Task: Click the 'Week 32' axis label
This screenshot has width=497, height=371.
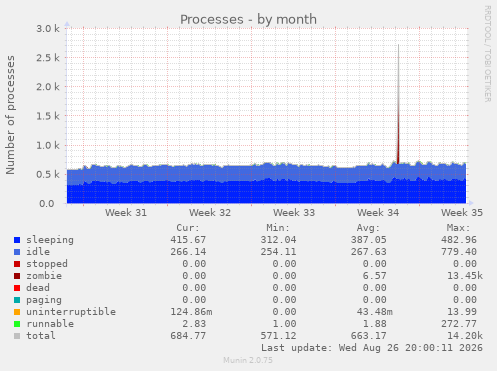Action: [x=210, y=213]
